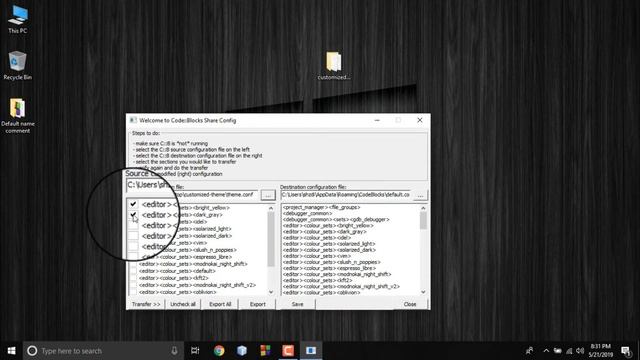Click the source list vertical scrollbar thumb
This screenshot has width=640, height=360.
[x=271, y=239]
